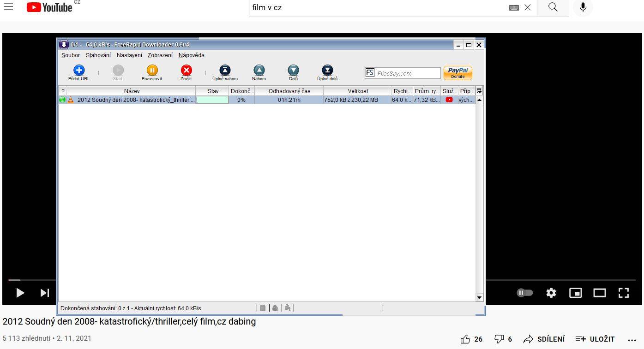644x349 pixels.
Task: Click the VLC cone file icon in row
Action: point(71,100)
